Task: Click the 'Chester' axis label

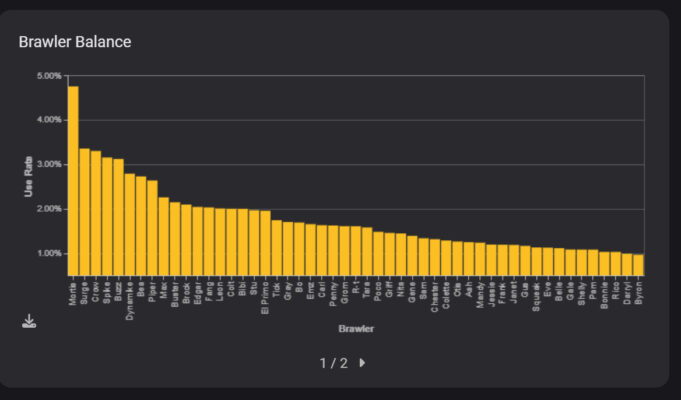Action: [435, 297]
